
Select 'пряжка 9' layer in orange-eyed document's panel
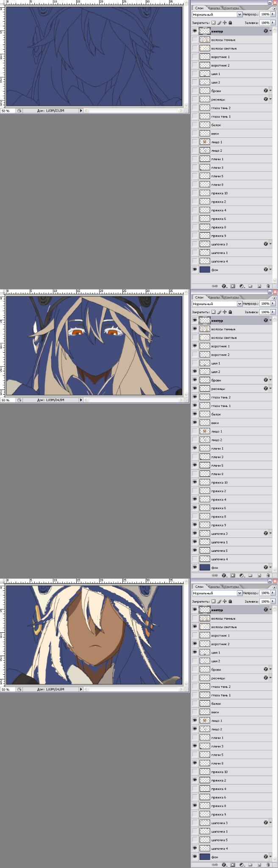click(x=232, y=525)
